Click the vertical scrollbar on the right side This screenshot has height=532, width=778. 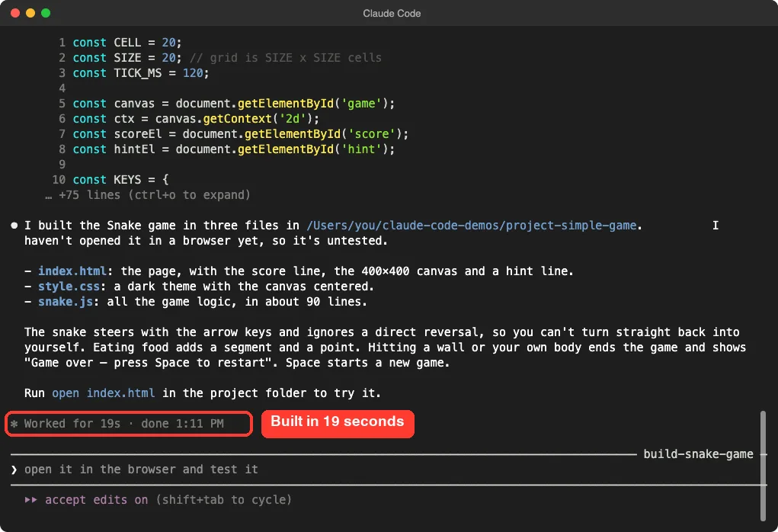click(x=763, y=466)
